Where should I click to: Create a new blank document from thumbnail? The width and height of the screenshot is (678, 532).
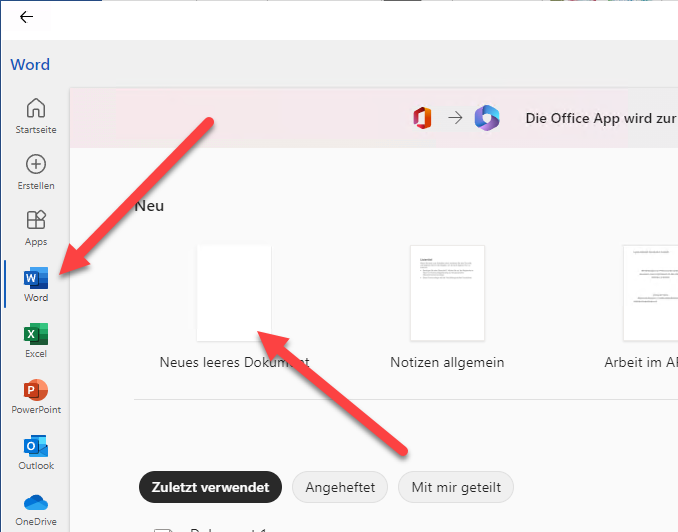point(234,293)
